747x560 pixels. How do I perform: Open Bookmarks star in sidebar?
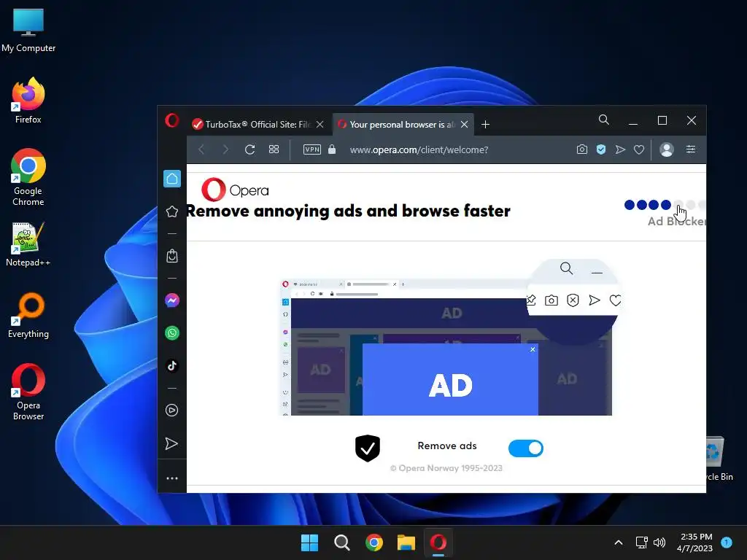(x=172, y=211)
